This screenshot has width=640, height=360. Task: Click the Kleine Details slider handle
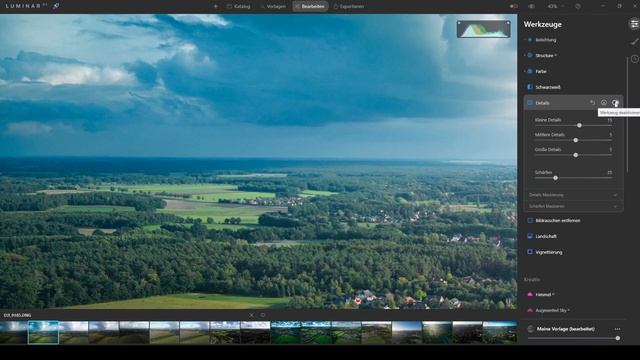coord(579,125)
